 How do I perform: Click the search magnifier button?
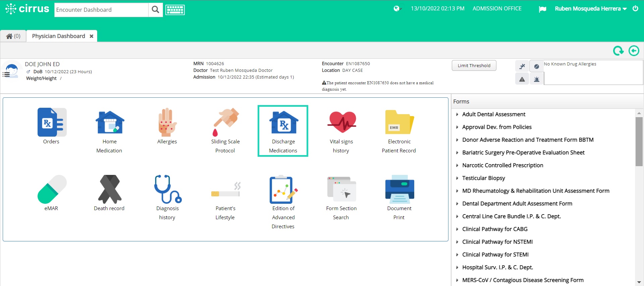tap(155, 10)
